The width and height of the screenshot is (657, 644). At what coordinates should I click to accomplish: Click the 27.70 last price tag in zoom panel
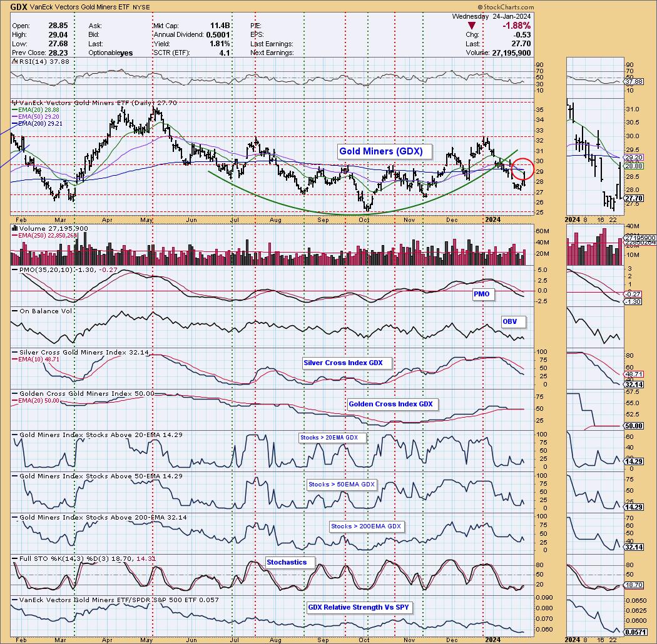634,198
